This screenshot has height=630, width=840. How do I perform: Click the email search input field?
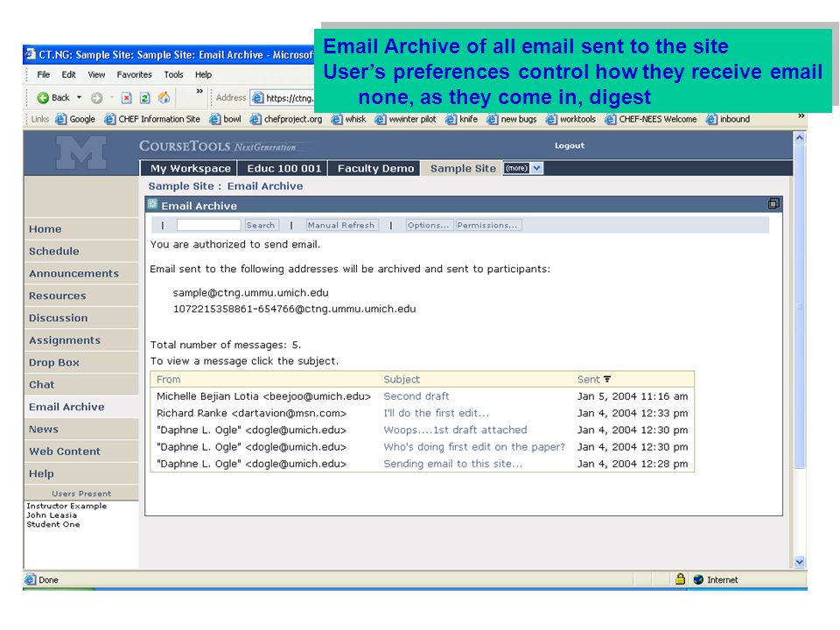[208, 225]
